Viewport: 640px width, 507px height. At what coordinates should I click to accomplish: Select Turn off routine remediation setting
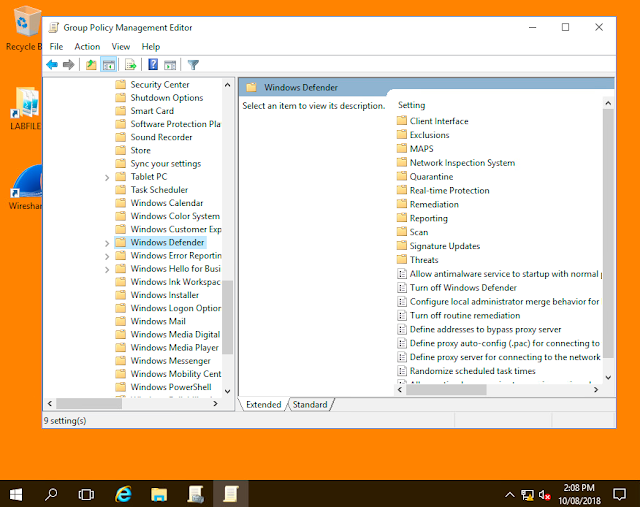(465, 315)
